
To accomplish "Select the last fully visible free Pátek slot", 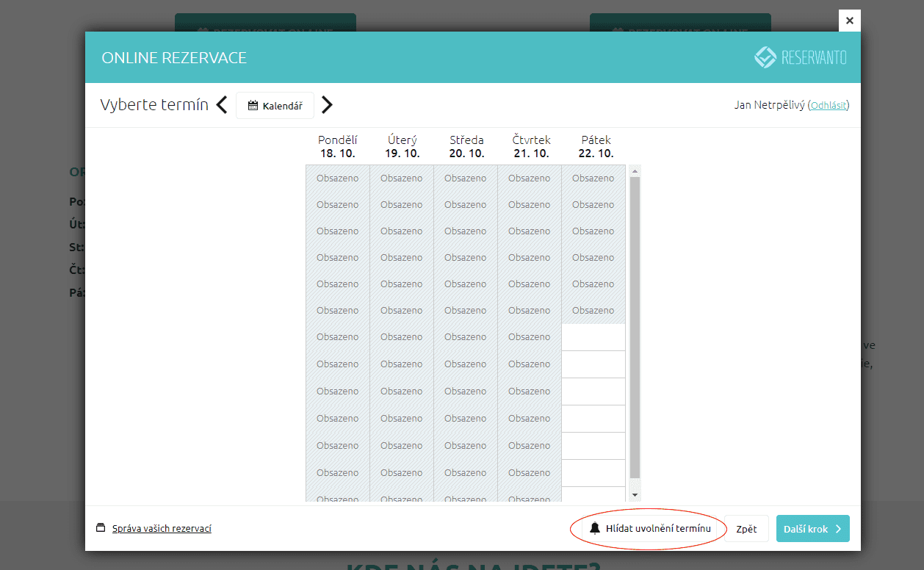I will pyautogui.click(x=593, y=473).
